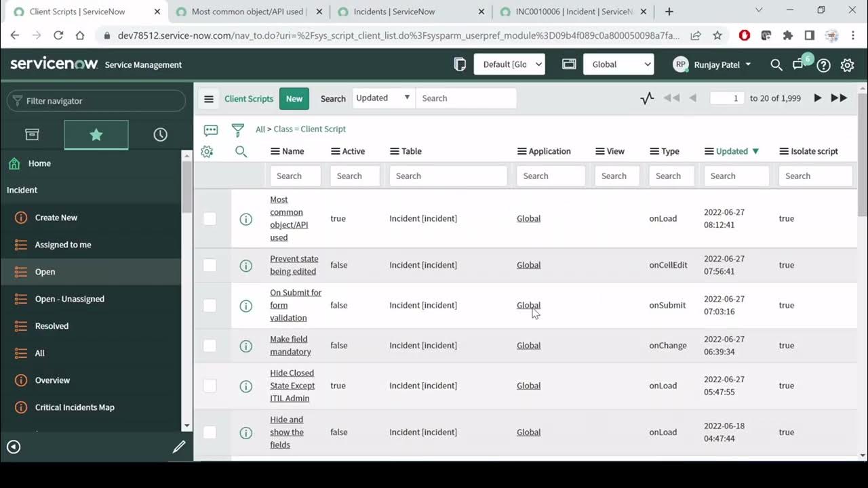Open Create New incident module
Image resolution: width=868 pixels, height=488 pixels.
(x=56, y=218)
